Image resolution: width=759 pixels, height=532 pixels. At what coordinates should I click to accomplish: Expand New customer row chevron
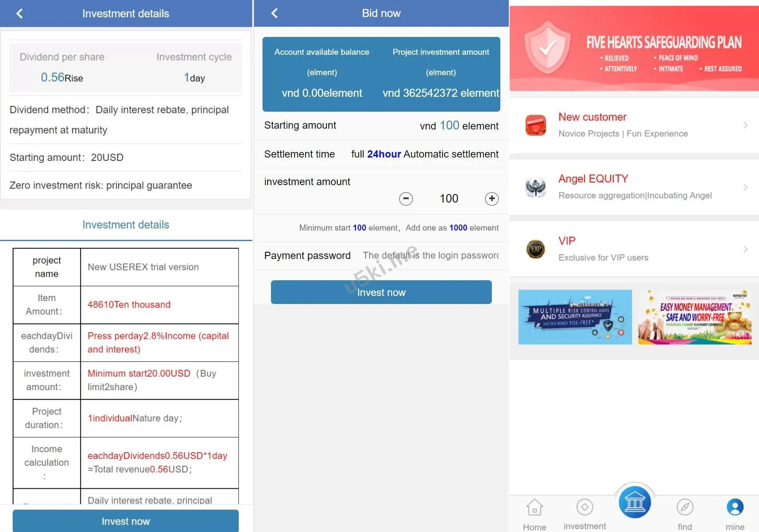click(x=745, y=125)
